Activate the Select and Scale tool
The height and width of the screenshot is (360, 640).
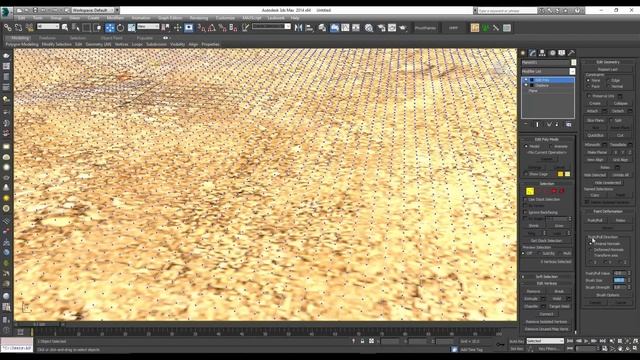tap(131, 28)
